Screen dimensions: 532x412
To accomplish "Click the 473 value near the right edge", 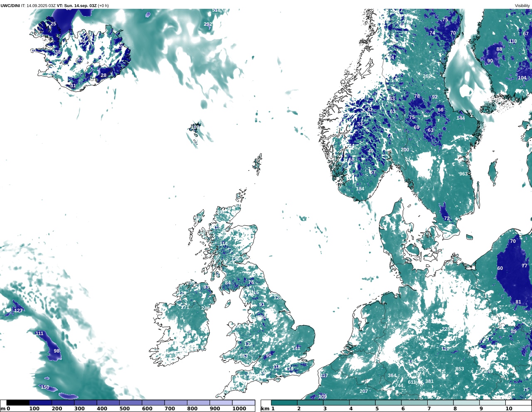I will [x=504, y=358].
